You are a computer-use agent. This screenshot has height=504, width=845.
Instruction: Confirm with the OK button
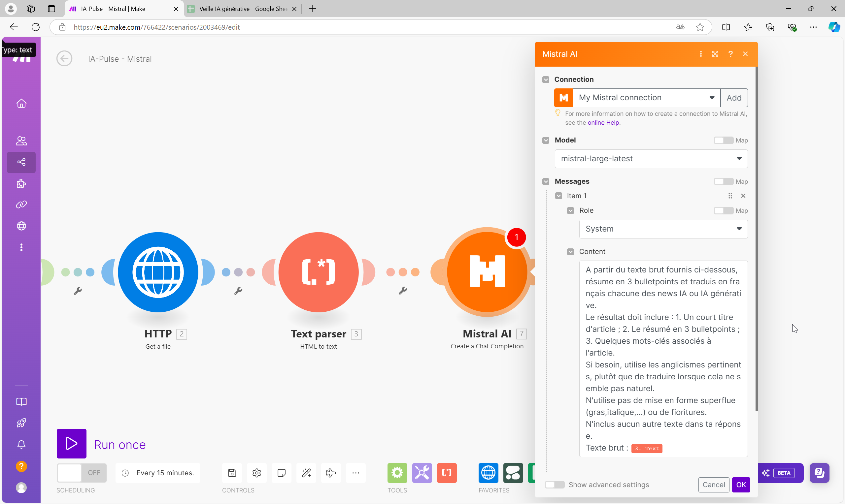741,485
